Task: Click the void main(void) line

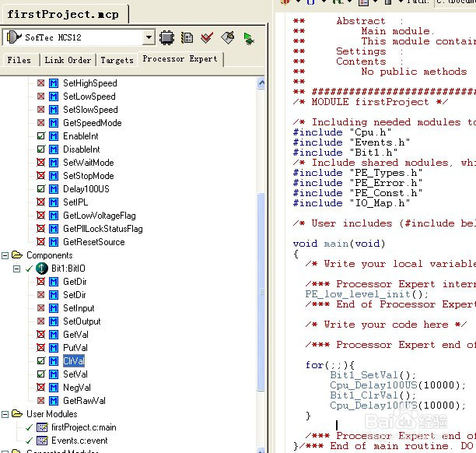Action: coord(339,244)
